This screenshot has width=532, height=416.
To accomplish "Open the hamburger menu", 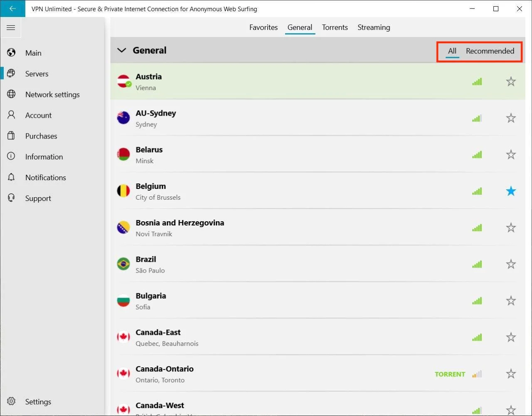I will click(x=11, y=28).
